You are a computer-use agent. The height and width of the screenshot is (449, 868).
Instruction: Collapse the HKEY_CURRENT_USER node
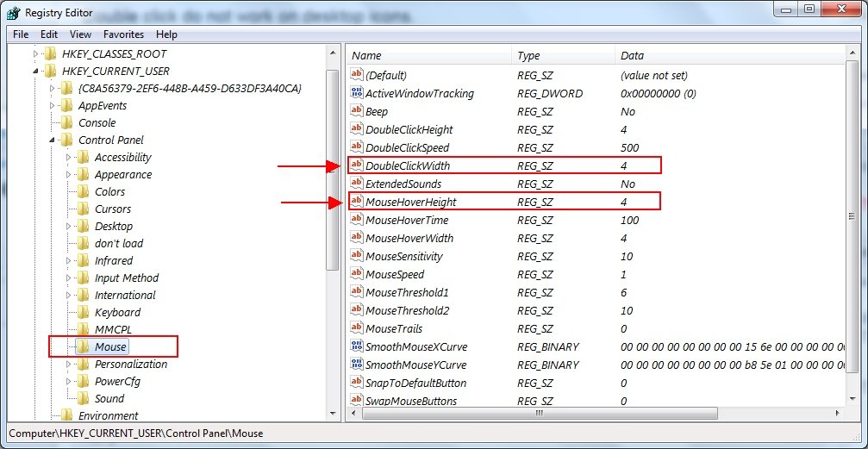(x=36, y=71)
